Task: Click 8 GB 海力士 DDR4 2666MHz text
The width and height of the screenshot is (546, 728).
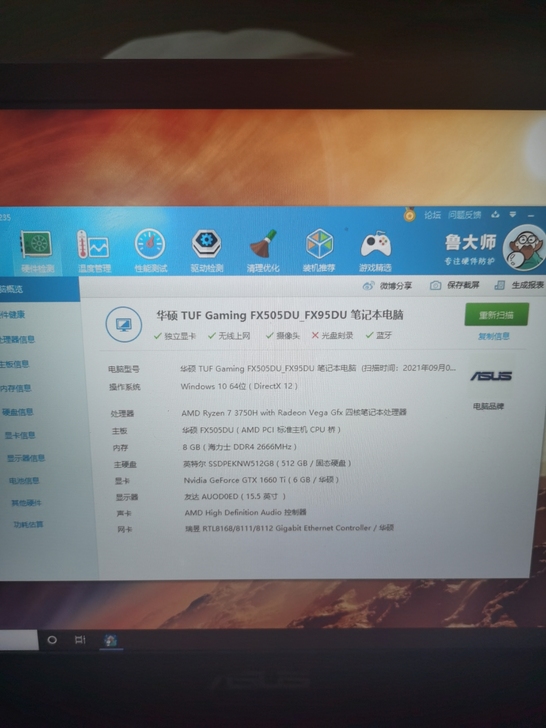Action: (240, 447)
